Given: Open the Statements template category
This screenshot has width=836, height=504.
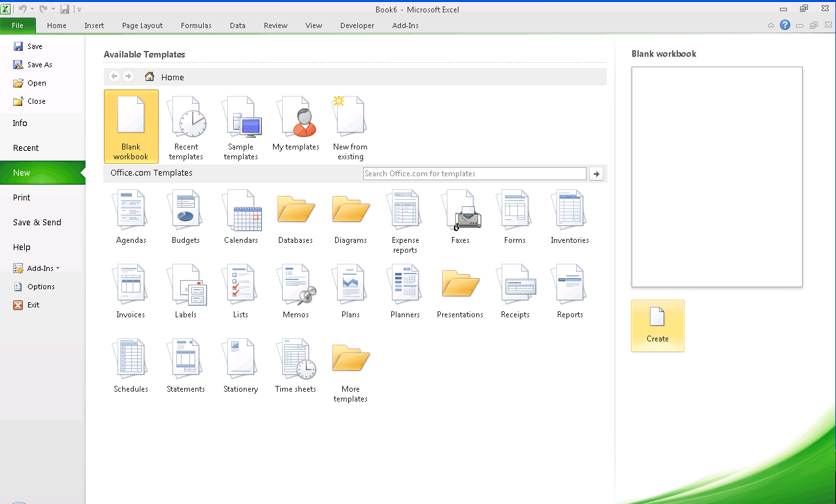Looking at the screenshot, I should tap(186, 365).
